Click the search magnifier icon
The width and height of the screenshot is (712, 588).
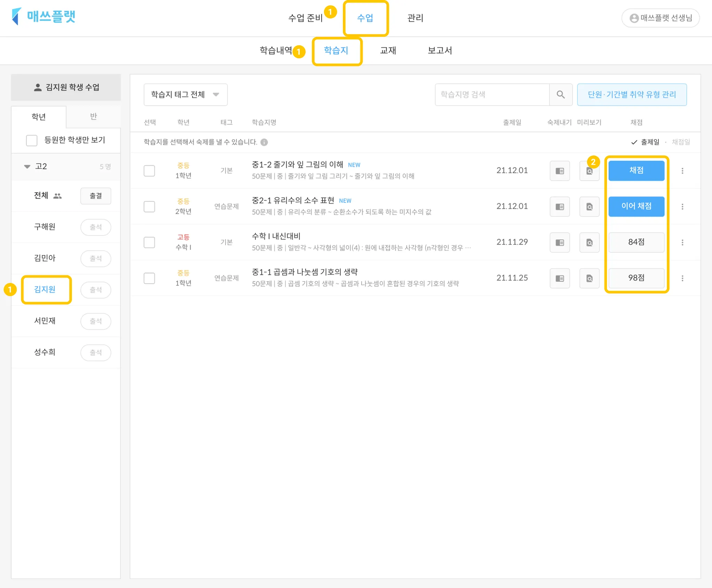[560, 95]
